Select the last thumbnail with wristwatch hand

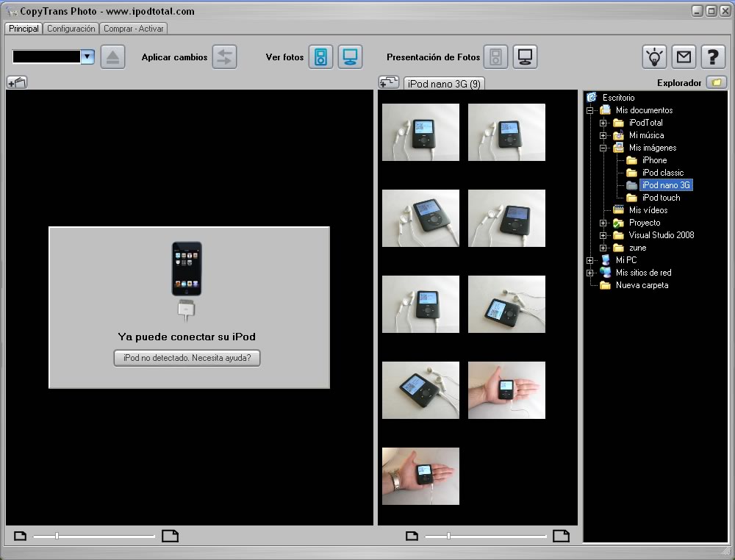tap(420, 476)
